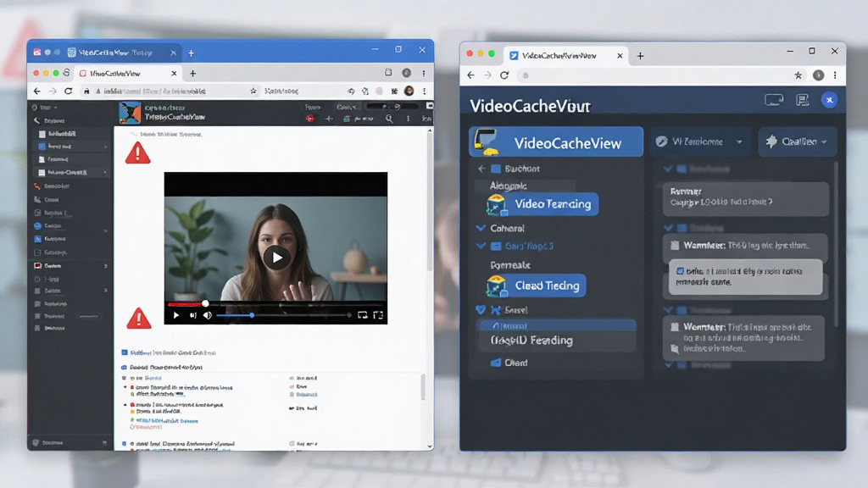Click the red record icon in the left app header
The image size is (868, 488).
point(310,119)
